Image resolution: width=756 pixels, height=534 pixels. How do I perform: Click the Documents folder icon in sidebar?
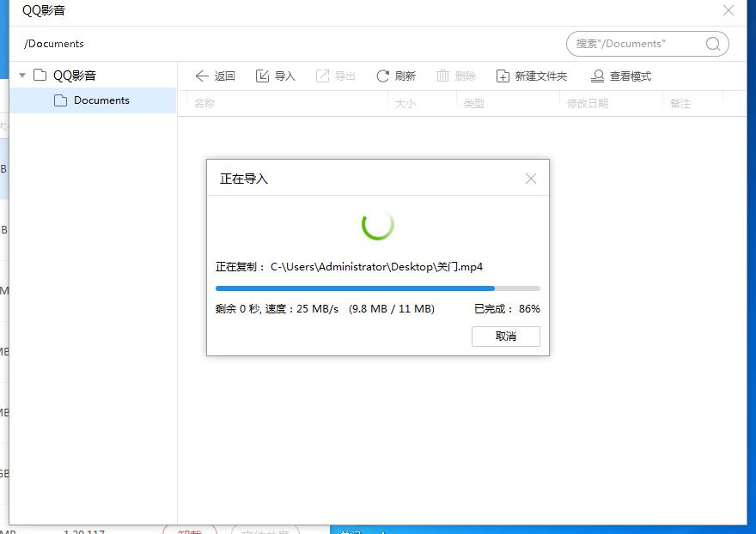coord(59,100)
